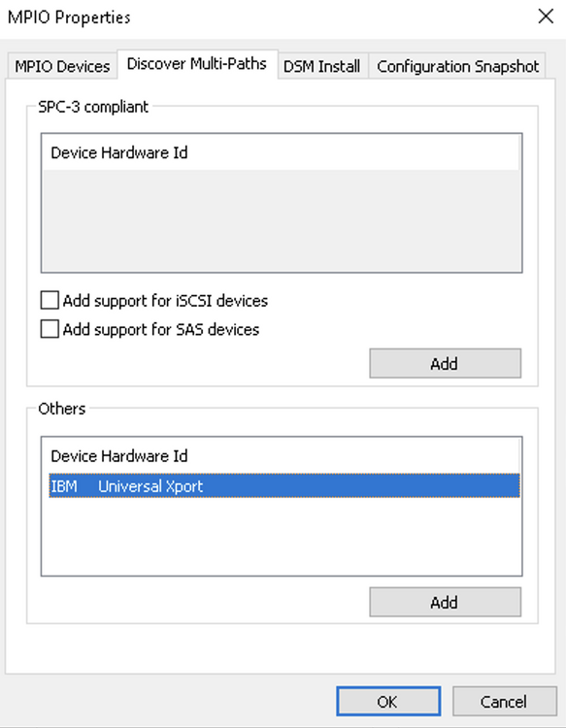Click Add in the Others group
The image size is (566, 728).
point(445,602)
